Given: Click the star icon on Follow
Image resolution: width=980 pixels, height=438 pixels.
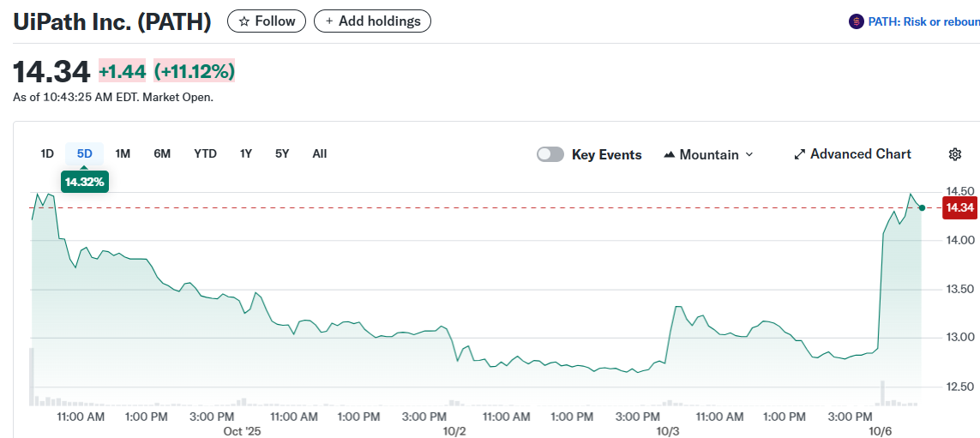Looking at the screenshot, I should (x=244, y=21).
